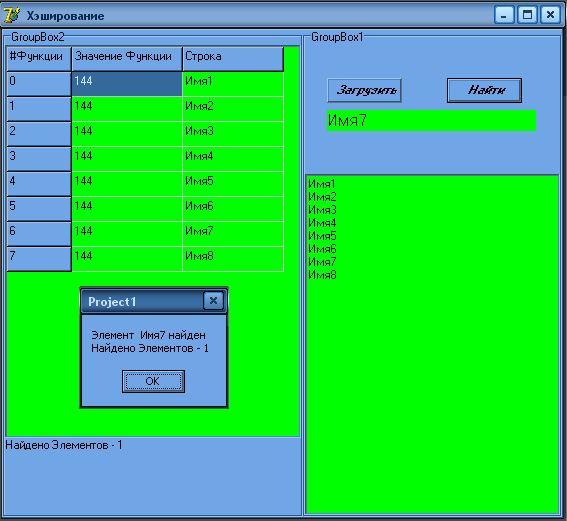Screen dimensions: 567x521
Task: Click row header number 5
Action: click(x=39, y=209)
